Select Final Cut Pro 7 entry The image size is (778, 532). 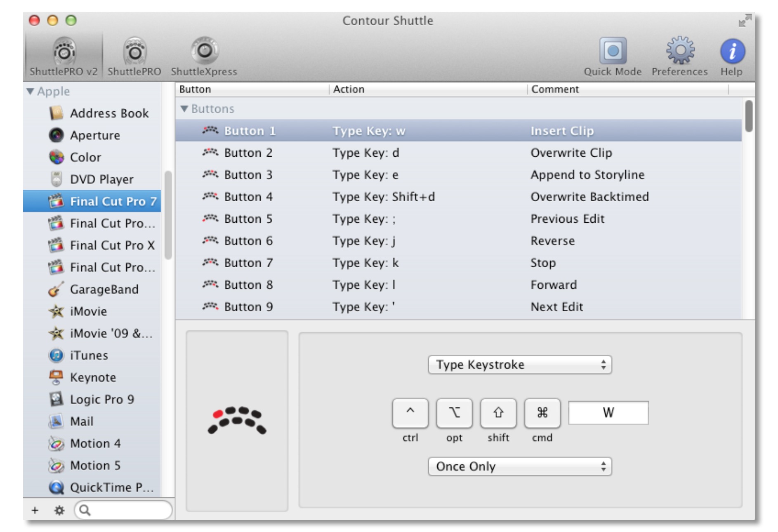(92, 201)
